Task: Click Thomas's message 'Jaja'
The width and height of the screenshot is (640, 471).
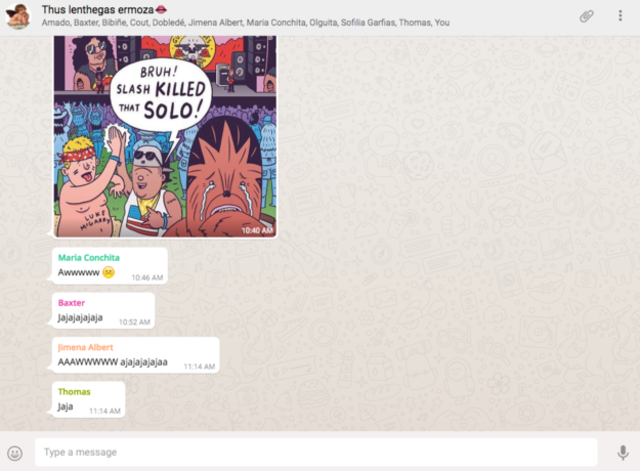Action: click(x=65, y=407)
